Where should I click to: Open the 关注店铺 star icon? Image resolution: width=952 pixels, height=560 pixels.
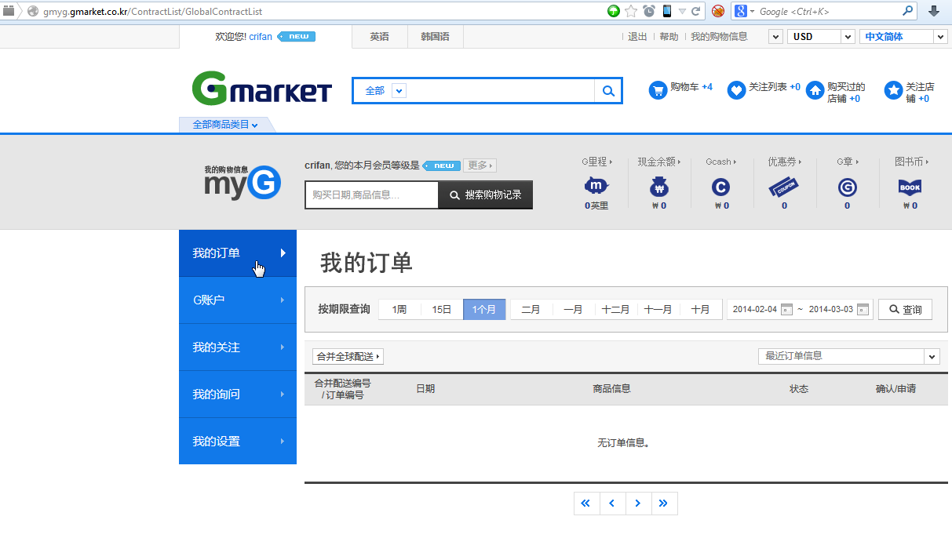click(893, 91)
